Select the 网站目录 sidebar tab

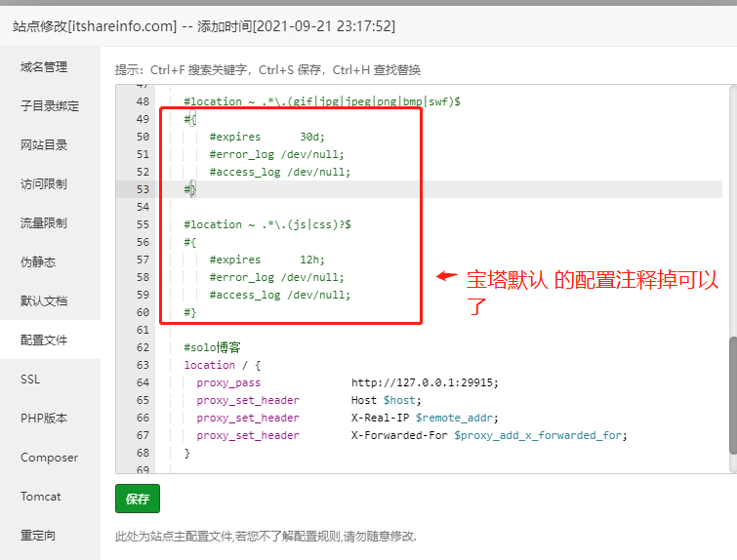pyautogui.click(x=44, y=145)
